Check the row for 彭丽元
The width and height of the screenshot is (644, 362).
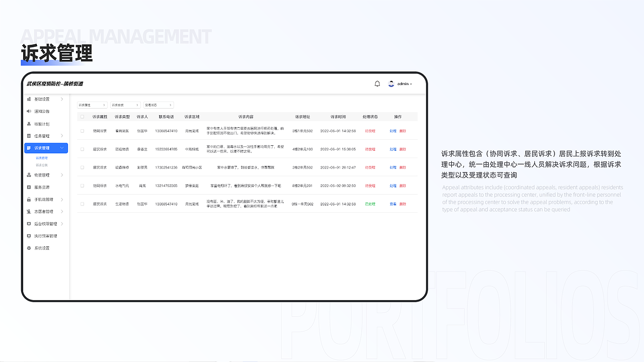click(83, 167)
